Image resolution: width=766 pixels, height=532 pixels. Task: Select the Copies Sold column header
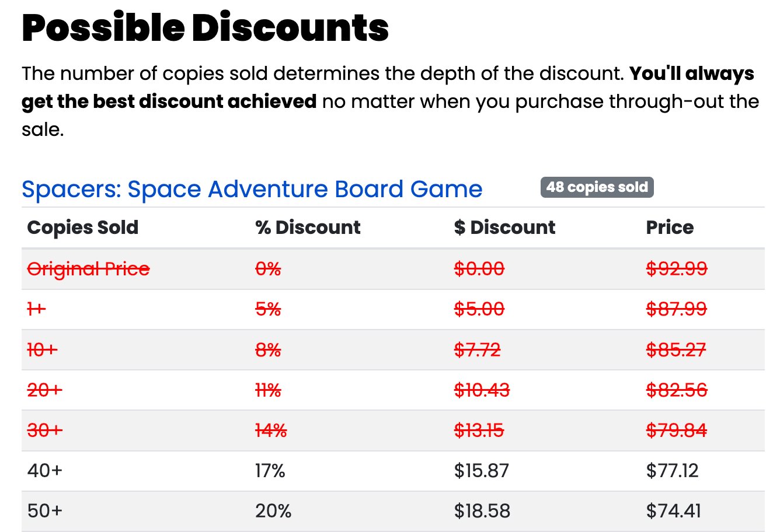click(83, 227)
